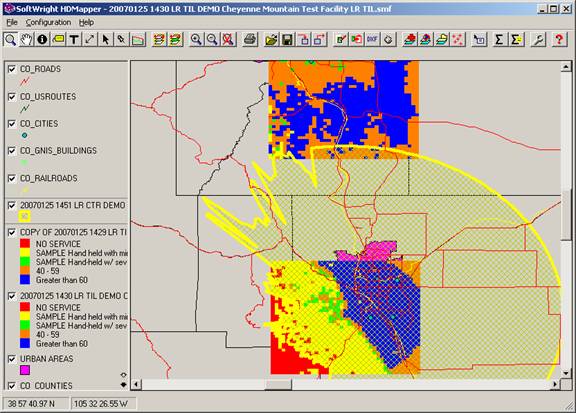The image size is (576, 413).
Task: Uncheck the CO_ROADS layer checkbox
Action: (12, 69)
